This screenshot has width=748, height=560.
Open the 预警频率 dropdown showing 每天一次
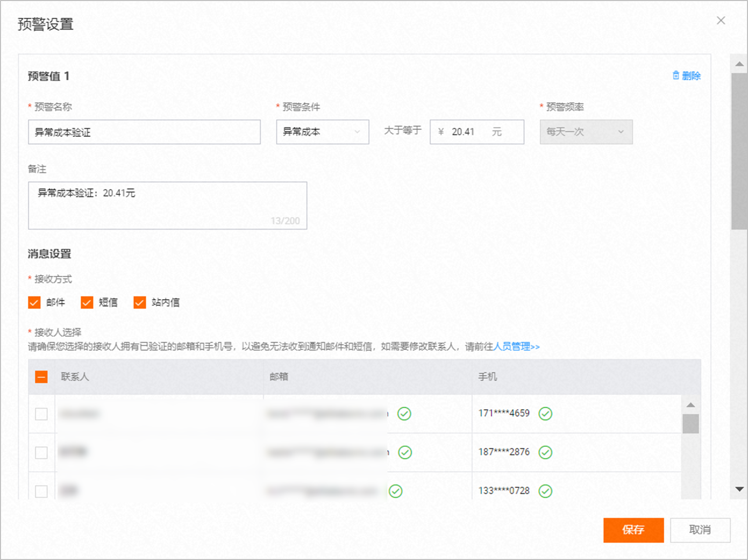click(586, 132)
